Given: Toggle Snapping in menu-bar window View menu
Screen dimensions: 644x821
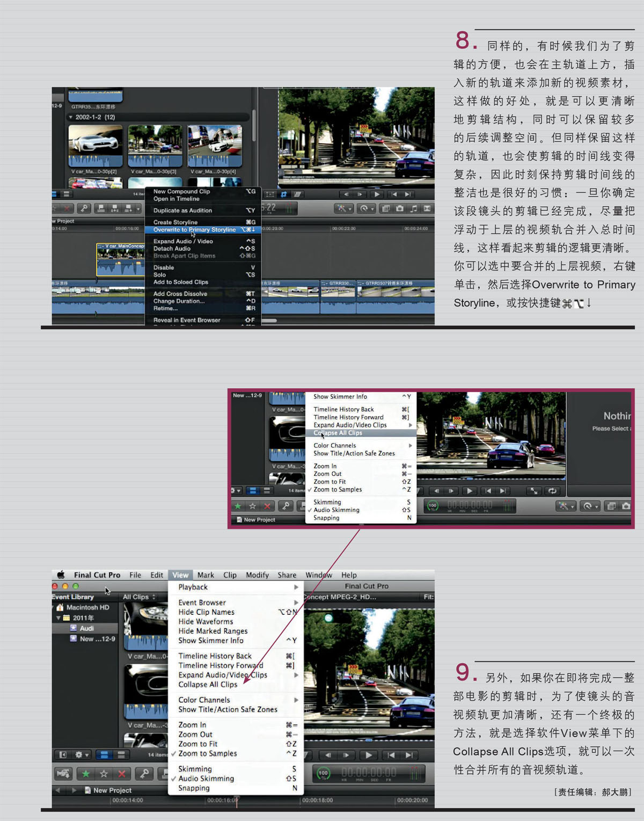Looking at the screenshot, I should coord(237,788).
